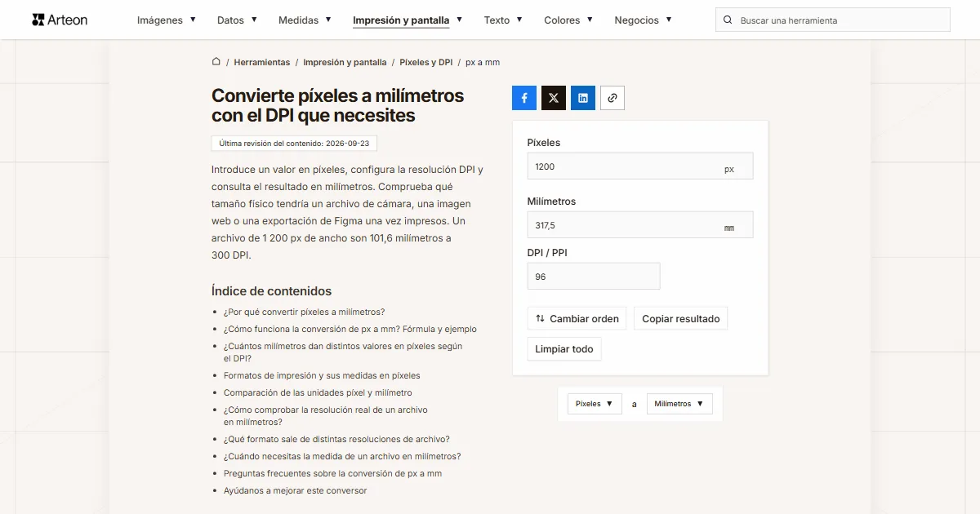The width and height of the screenshot is (980, 514).
Task: Go to Herramientas breadcrumb
Action: pos(262,62)
